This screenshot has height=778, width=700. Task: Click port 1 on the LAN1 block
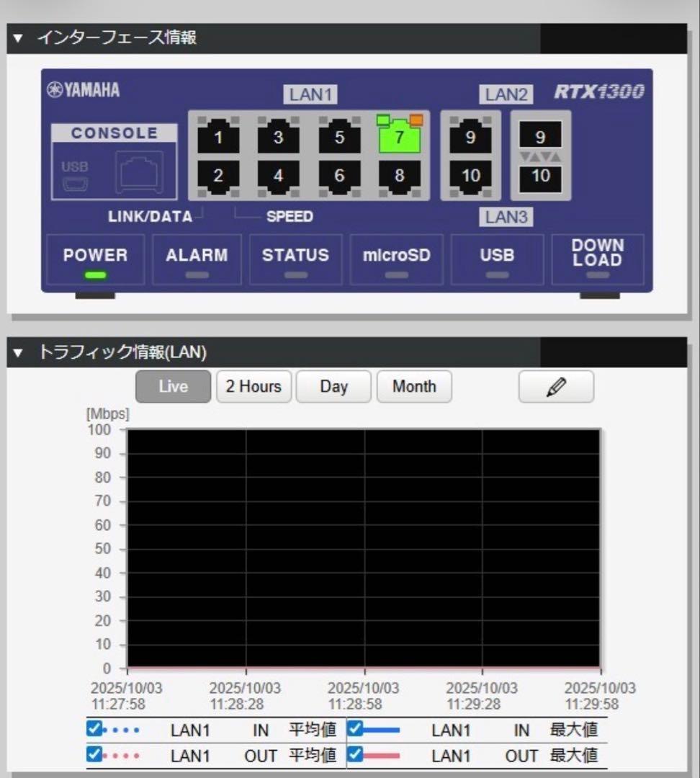217,138
